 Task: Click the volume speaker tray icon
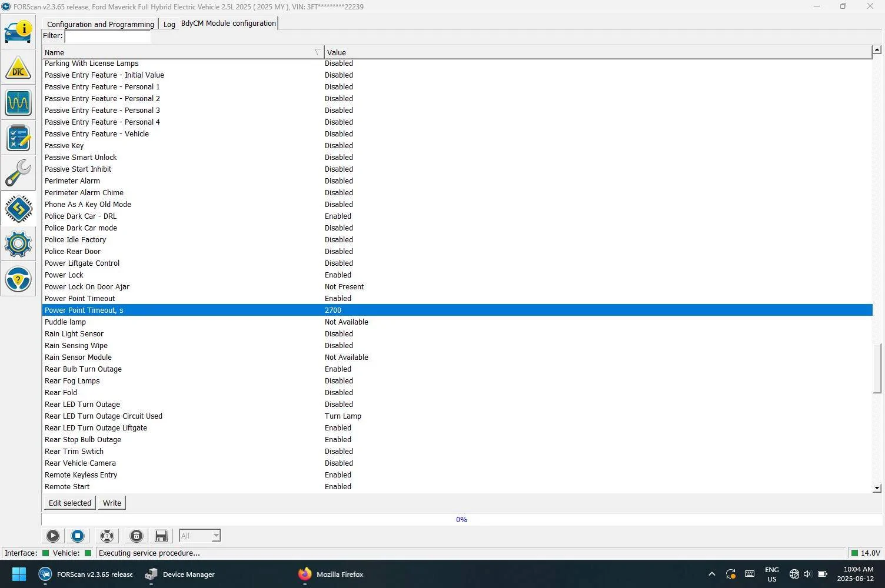pyautogui.click(x=807, y=574)
